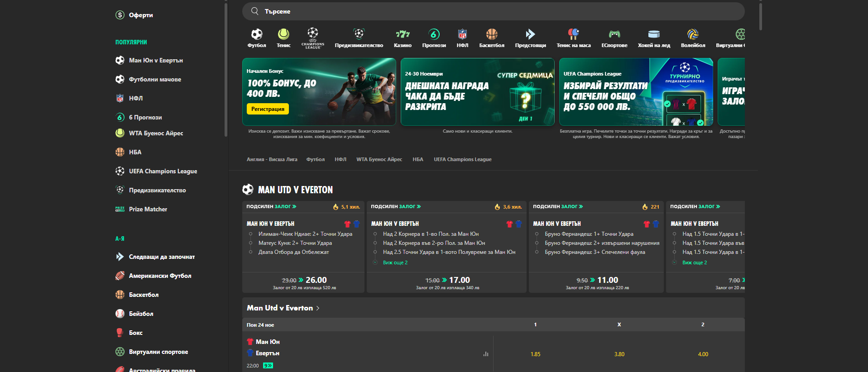Click the sidebar vertical scrollbar
Screen dimensions: 868x372
(x=225, y=70)
